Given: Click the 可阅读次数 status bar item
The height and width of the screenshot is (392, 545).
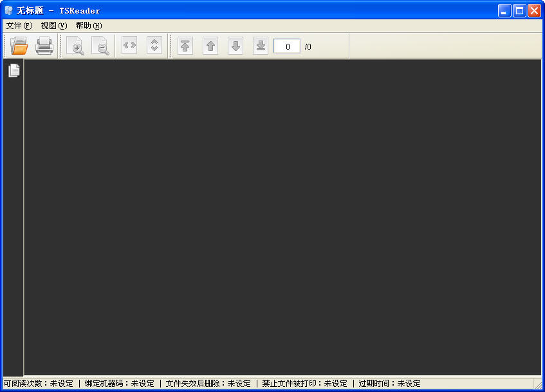Looking at the screenshot, I should (x=39, y=384).
